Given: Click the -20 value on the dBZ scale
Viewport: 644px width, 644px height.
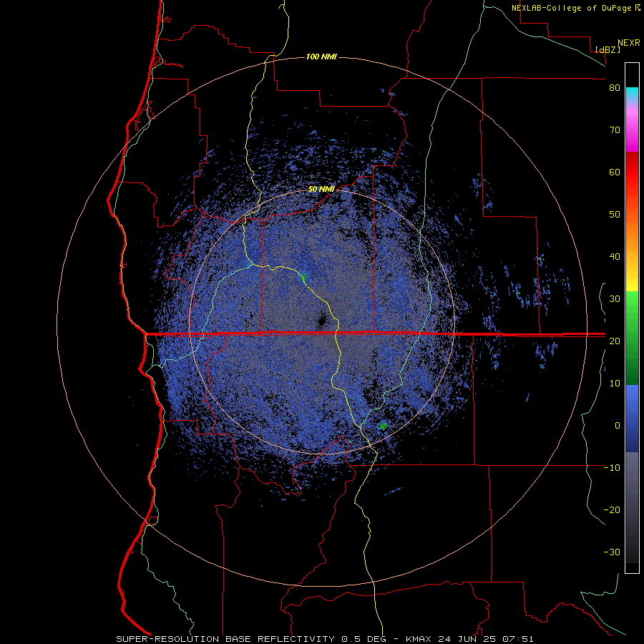Looking at the screenshot, I should (x=612, y=509).
